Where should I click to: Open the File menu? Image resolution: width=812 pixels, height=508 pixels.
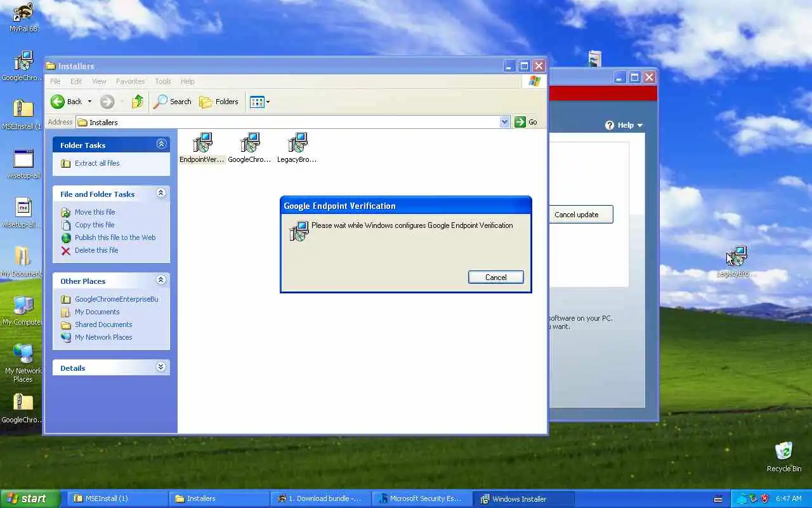[x=55, y=81]
